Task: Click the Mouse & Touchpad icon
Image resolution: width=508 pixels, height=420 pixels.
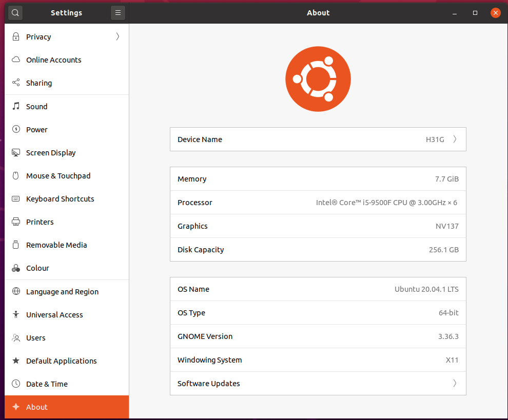Action: pos(15,175)
